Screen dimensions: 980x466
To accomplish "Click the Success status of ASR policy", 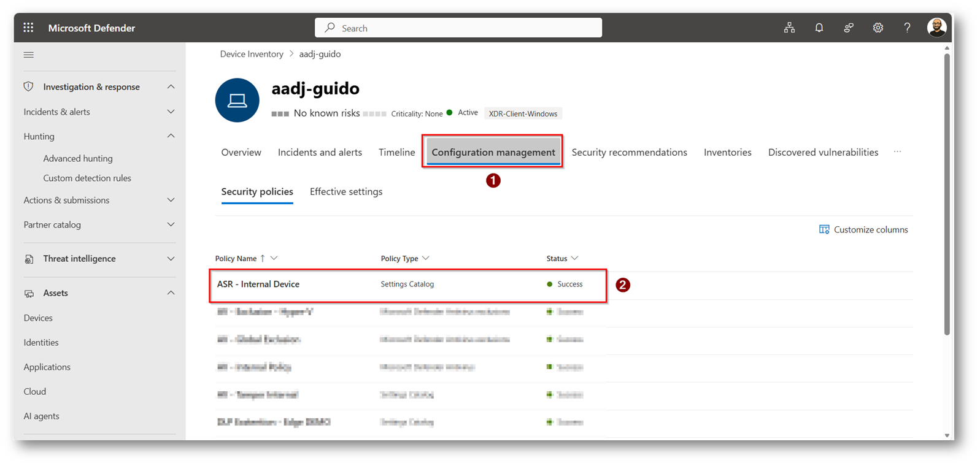I will [565, 284].
